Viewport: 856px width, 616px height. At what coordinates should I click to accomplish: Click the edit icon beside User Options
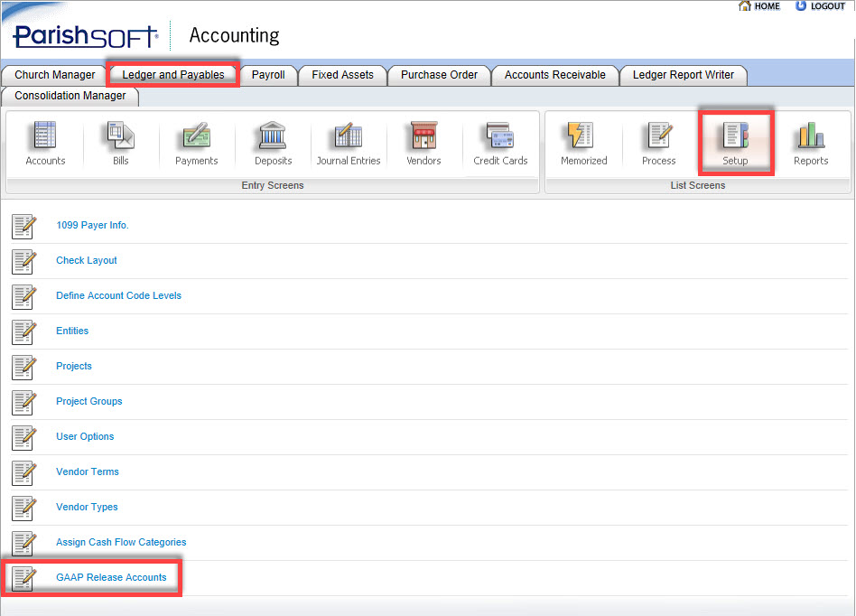click(24, 438)
